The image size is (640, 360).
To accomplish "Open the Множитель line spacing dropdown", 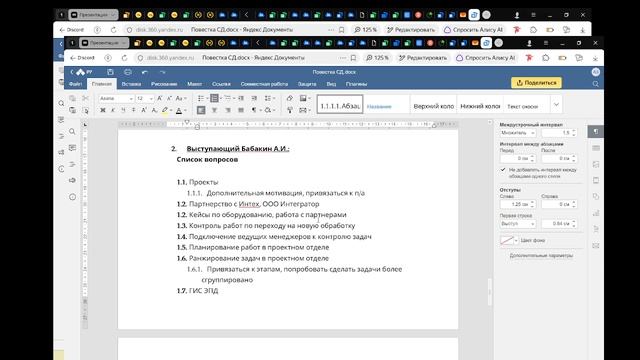I will (518, 133).
